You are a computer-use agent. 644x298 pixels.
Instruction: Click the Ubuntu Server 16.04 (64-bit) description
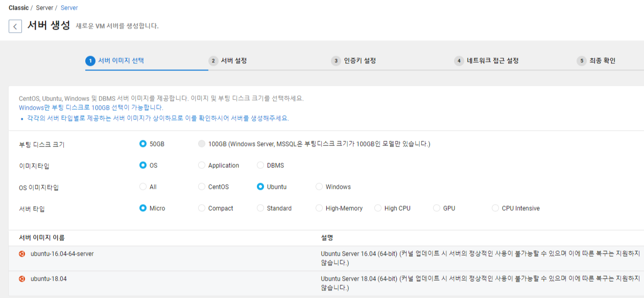pos(480,258)
